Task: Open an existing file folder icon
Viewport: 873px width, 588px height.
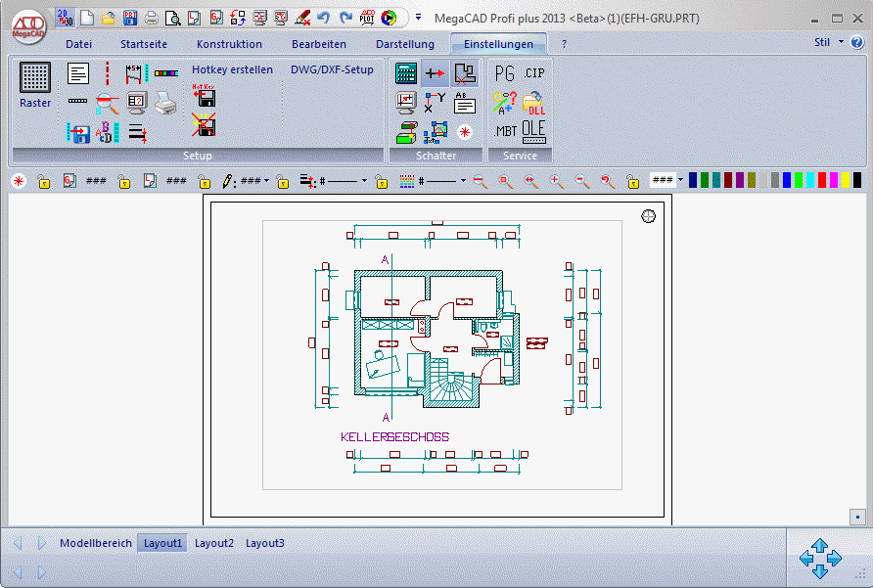Action: [x=108, y=19]
